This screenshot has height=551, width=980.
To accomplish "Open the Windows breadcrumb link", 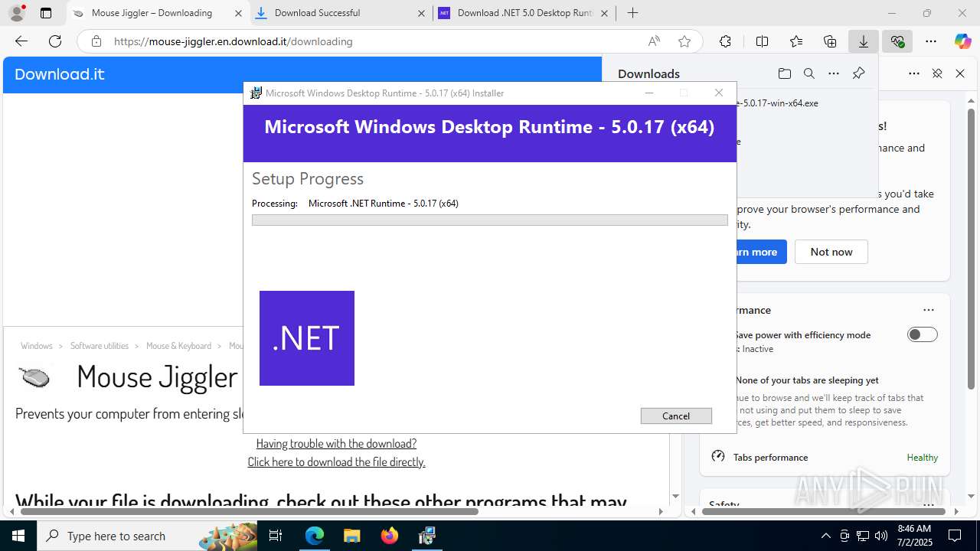I will click(x=37, y=346).
